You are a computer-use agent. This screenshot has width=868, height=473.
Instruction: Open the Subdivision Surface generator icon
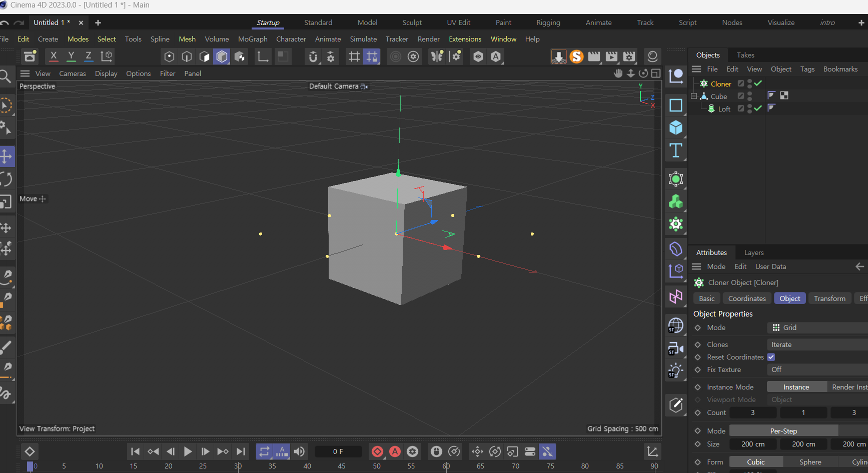pos(676,179)
